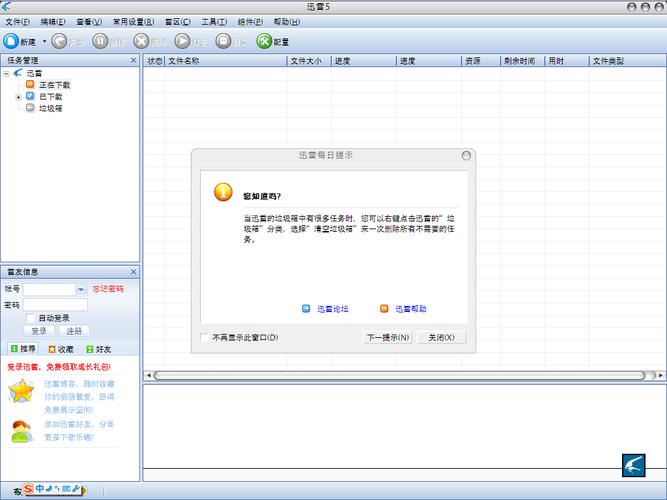Sort by the 剩余时间 column header
The height and width of the screenshot is (500, 667).
pyautogui.click(x=523, y=61)
